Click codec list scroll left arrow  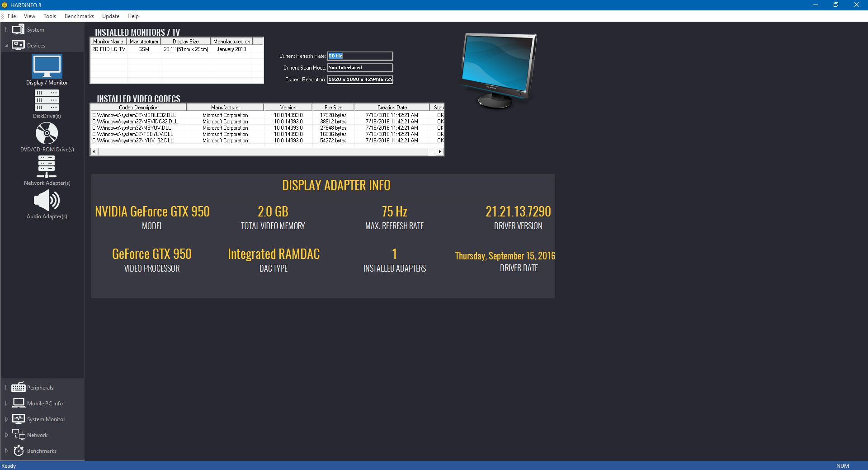pos(94,152)
